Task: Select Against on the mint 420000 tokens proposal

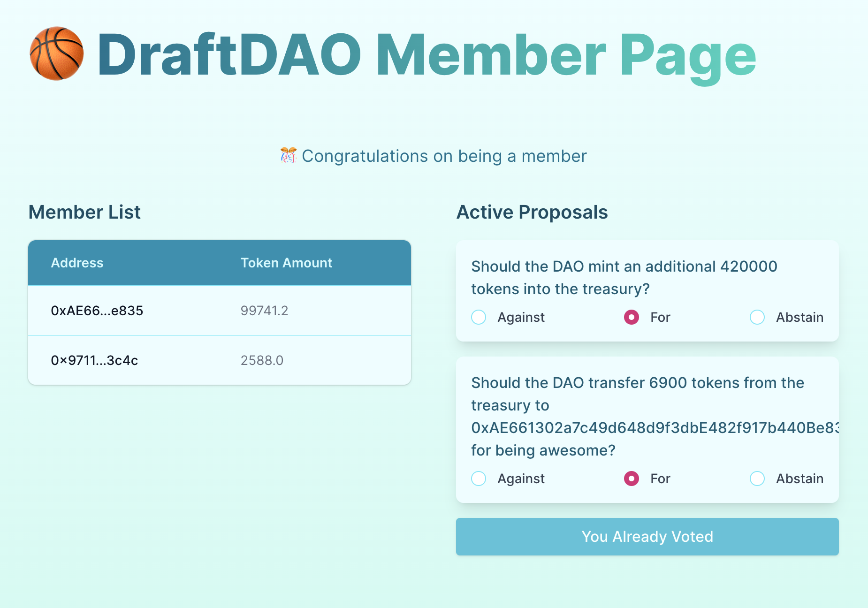Action: tap(478, 317)
